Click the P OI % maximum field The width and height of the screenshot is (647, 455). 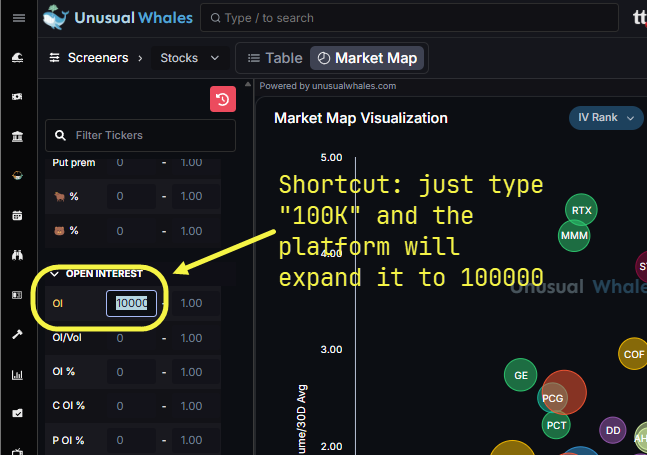pyautogui.click(x=195, y=440)
